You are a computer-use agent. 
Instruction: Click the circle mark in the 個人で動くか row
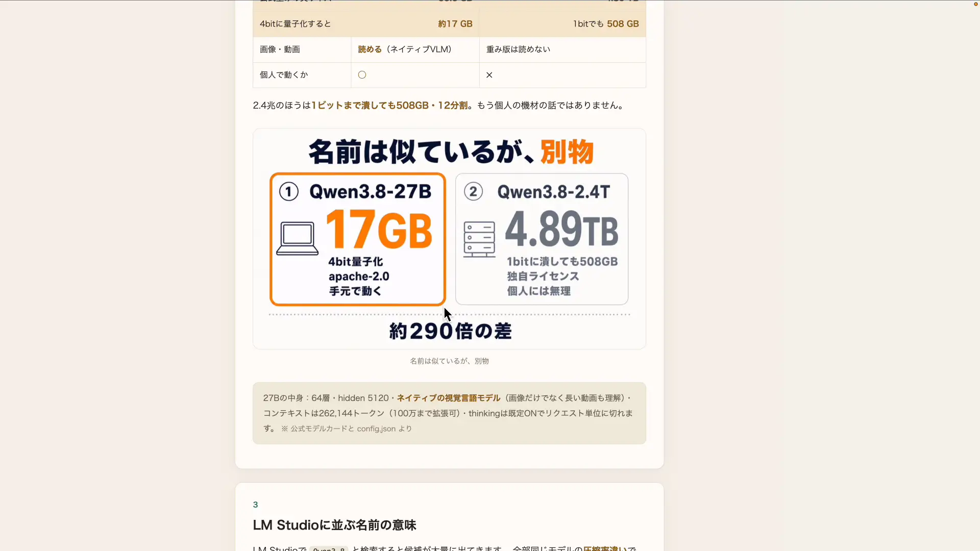[x=362, y=75]
